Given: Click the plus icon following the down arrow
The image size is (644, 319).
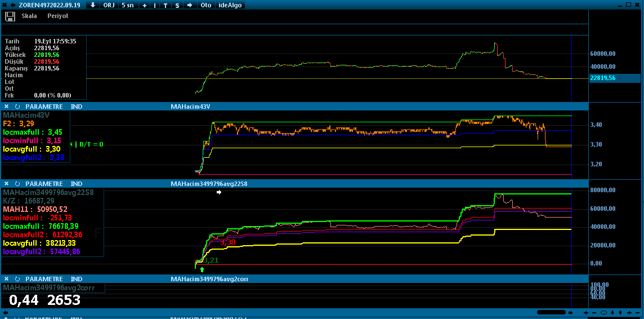Looking at the screenshot, I should tap(629, 313).
